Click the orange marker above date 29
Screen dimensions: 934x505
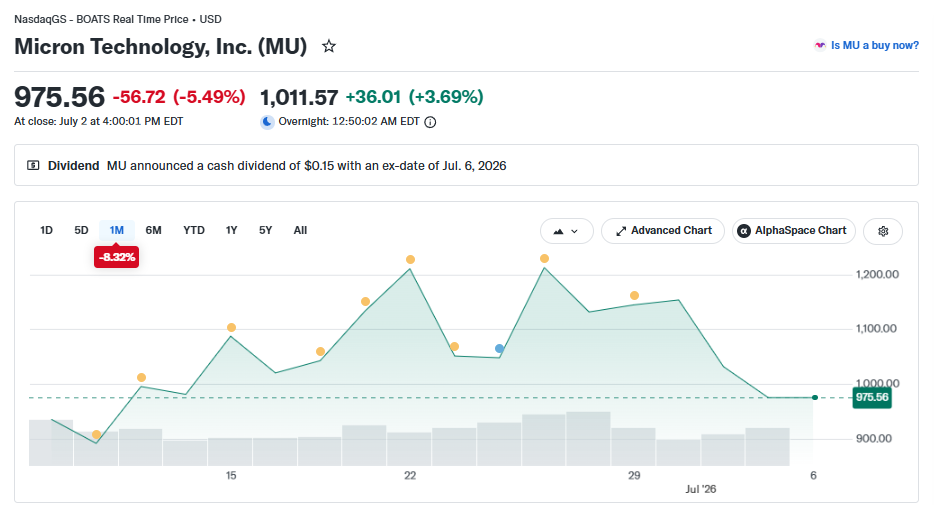(x=634, y=295)
